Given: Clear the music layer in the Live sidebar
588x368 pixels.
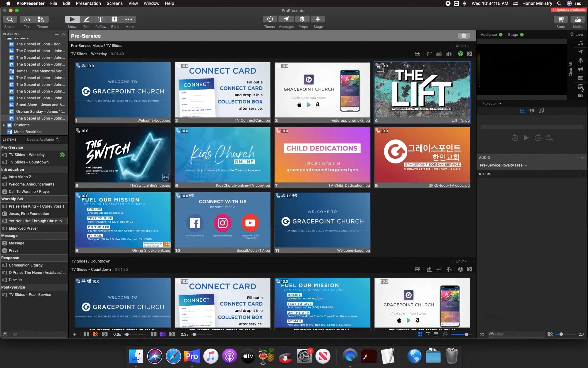Looking at the screenshot, I should pyautogui.click(x=581, y=43).
